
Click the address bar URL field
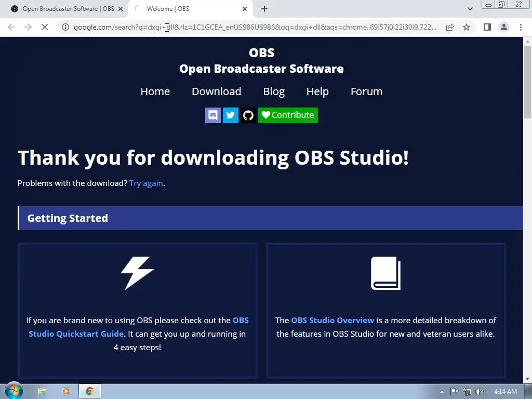pyautogui.click(x=255, y=27)
